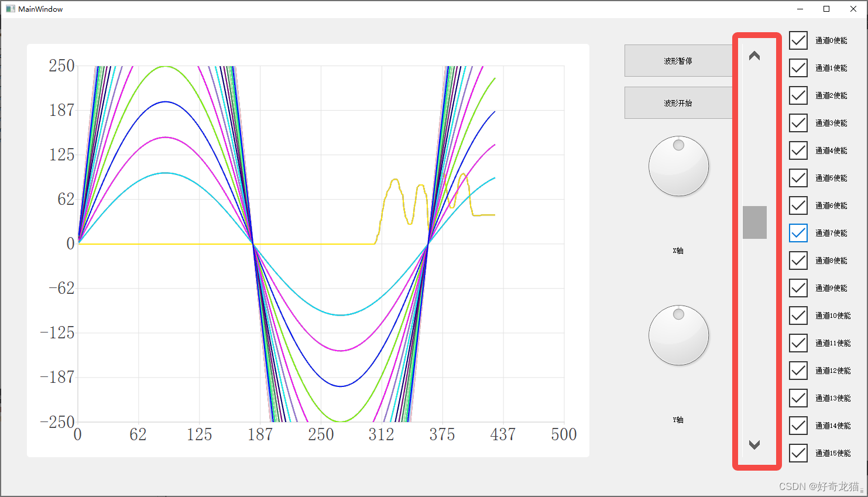Screen dimensions: 868x497
Task: Click the Y轴 dial knob
Action: (x=678, y=335)
